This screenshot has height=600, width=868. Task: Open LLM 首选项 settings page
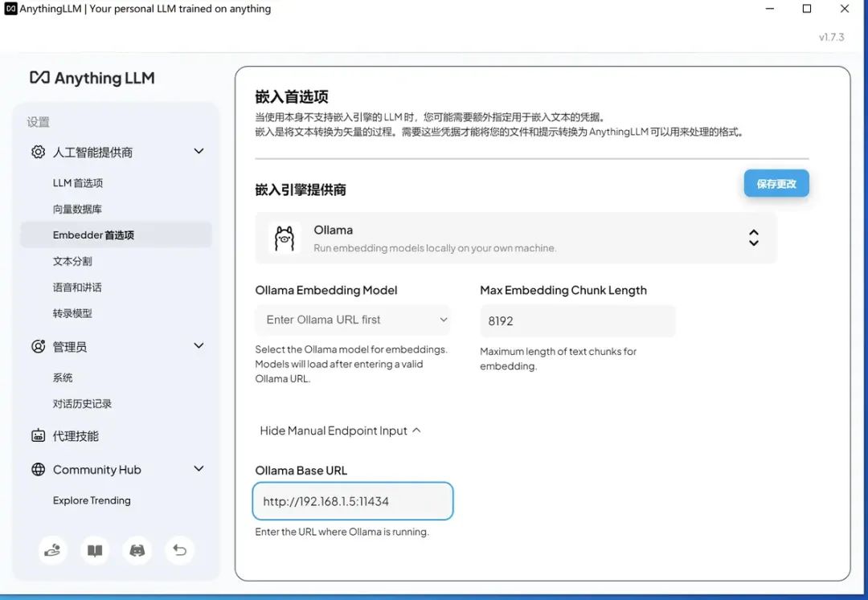point(78,183)
